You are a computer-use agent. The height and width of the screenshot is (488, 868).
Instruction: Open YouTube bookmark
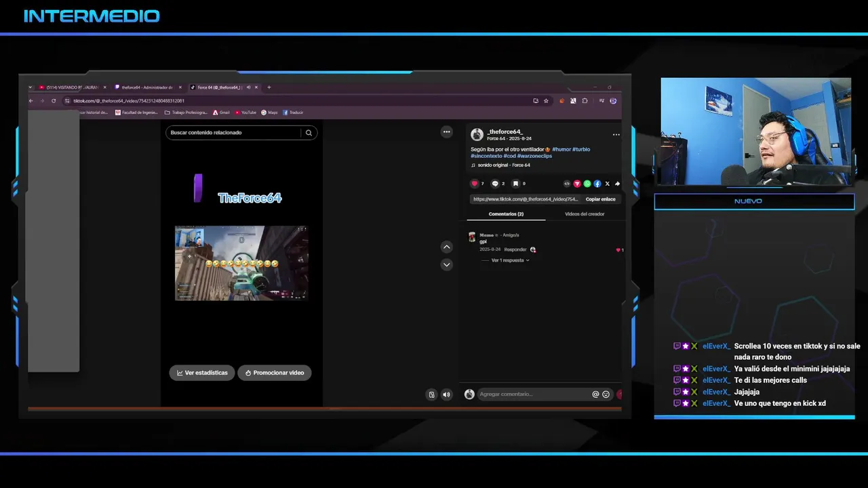245,113
